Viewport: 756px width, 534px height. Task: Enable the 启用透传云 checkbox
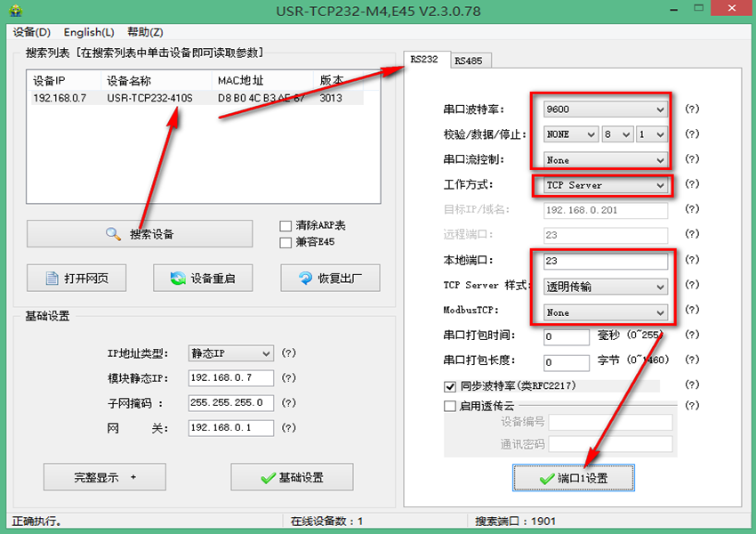coord(450,406)
